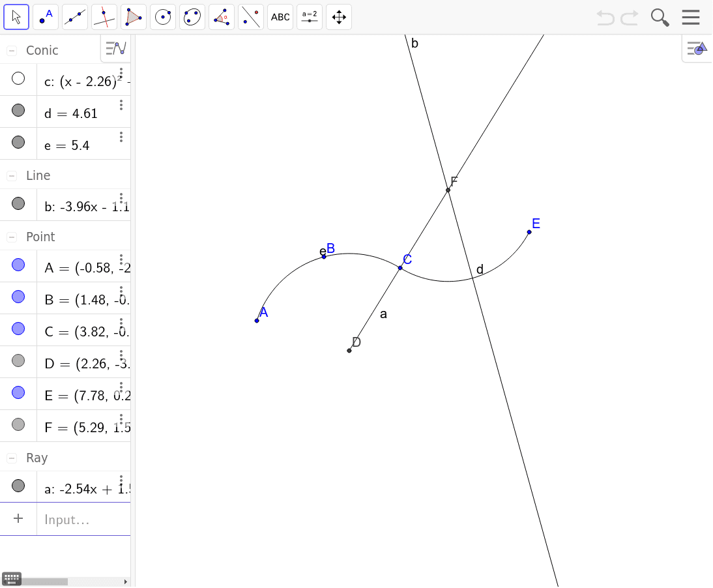The image size is (713, 588).
Task: Open the graphics view style bar
Action: [697, 48]
